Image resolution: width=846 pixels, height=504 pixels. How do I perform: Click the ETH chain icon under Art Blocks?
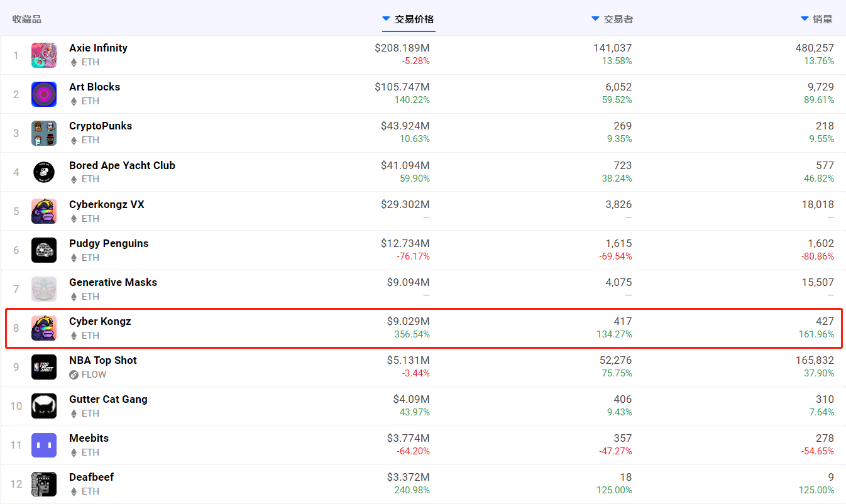(74, 101)
